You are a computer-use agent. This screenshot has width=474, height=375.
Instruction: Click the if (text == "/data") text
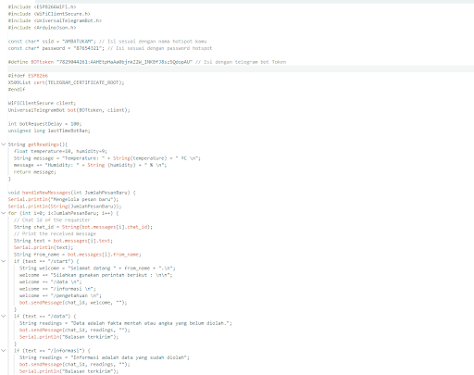click(x=45, y=316)
